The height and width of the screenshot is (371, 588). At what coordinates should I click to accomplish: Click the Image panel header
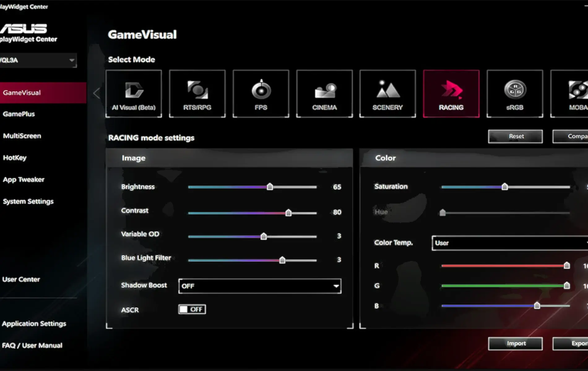pyautogui.click(x=229, y=158)
